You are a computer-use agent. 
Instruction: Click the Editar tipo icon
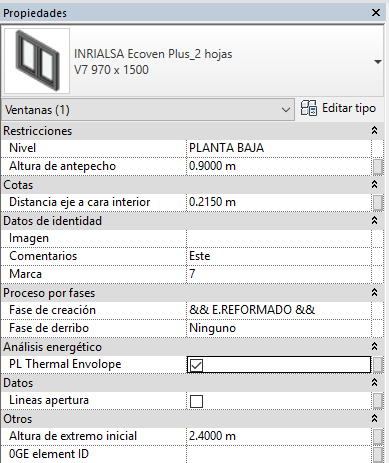(309, 108)
